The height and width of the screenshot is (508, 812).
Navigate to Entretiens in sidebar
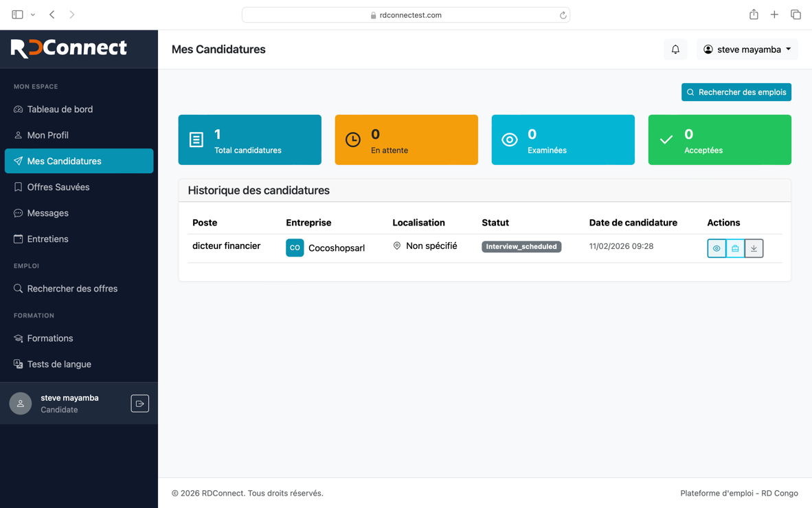47,239
